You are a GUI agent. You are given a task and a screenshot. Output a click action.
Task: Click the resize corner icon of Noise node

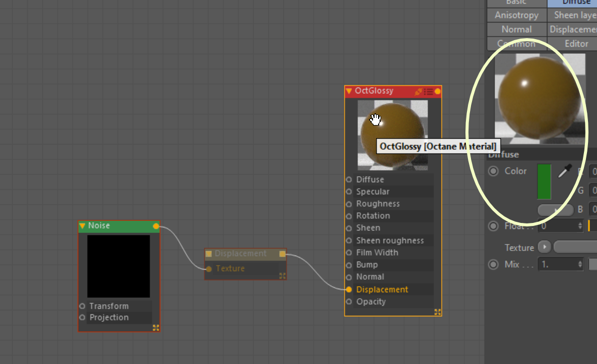156,327
